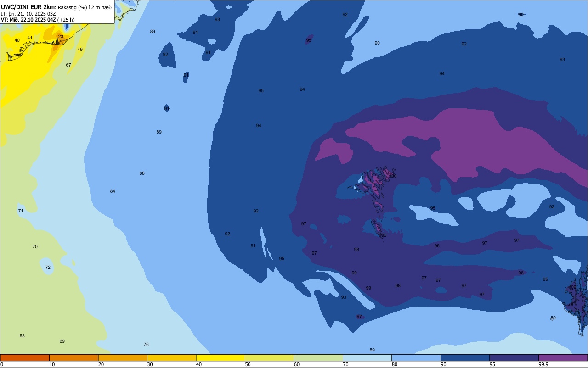Click the legend tick label 50
Viewport: 588px width, 368px height.
click(248, 364)
